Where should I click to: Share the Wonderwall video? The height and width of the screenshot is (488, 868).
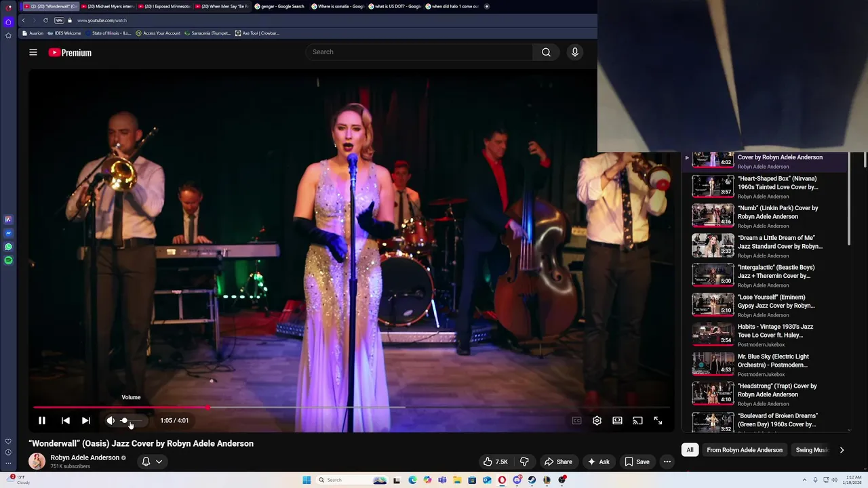[558, 462]
